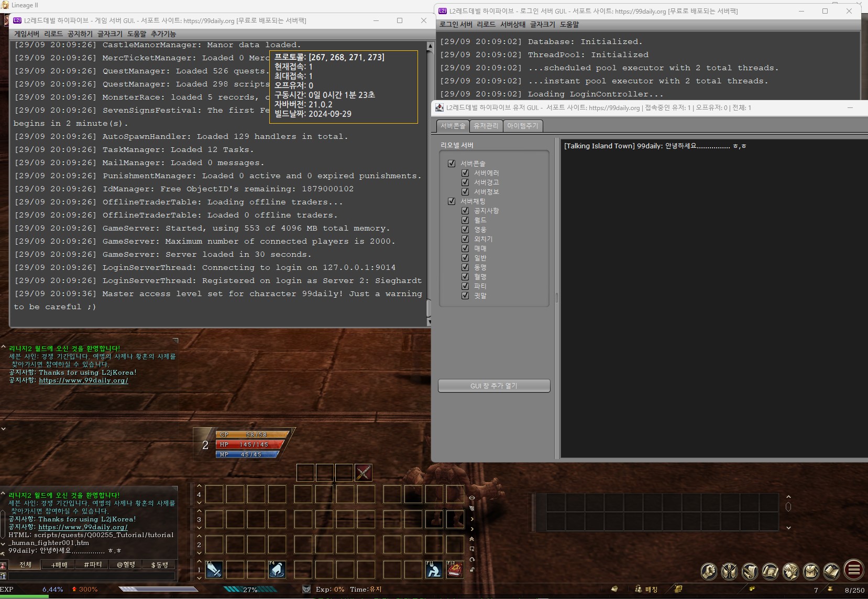The height and width of the screenshot is (599, 868).
Task: Click the adena coins icon in the bottom bar
Action: click(752, 589)
